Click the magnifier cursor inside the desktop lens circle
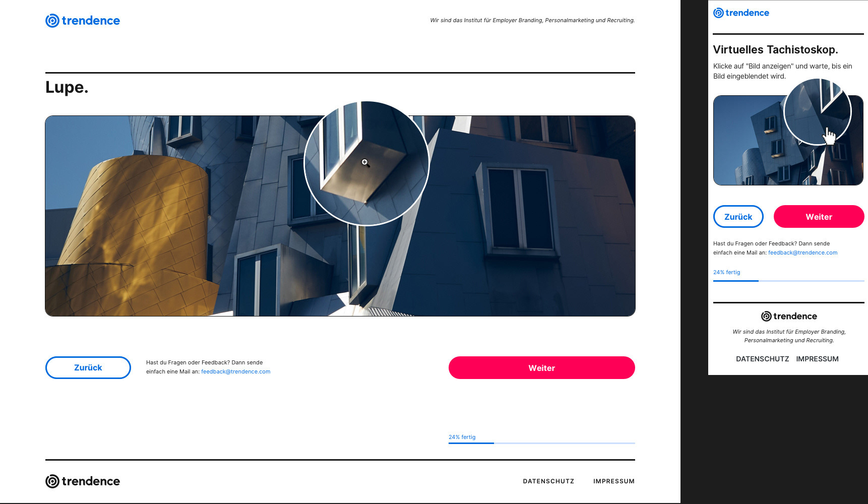Screen dimensions: 868x504 tap(365, 163)
